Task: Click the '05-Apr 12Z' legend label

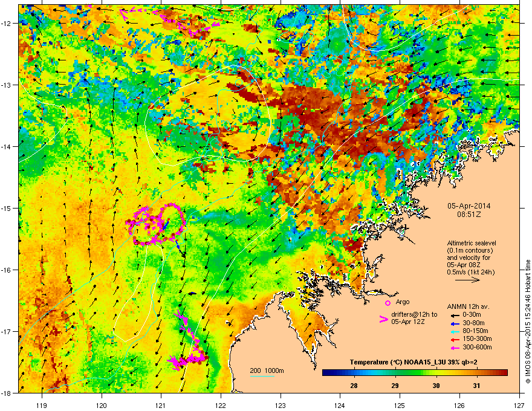Action: (408, 322)
